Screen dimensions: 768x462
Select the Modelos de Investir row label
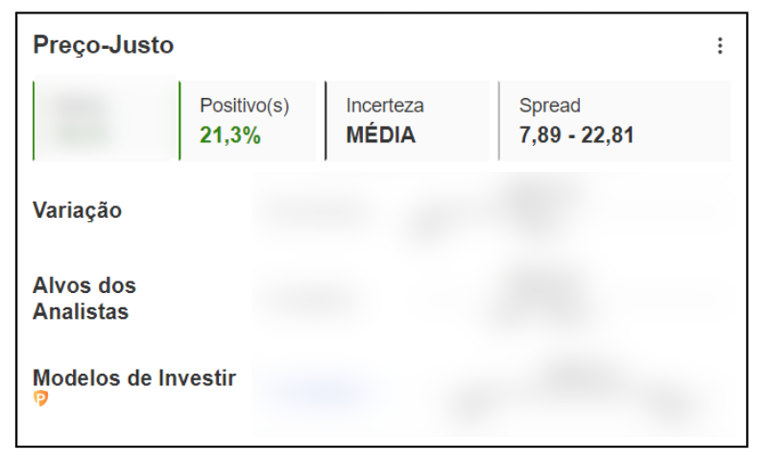pos(134,378)
